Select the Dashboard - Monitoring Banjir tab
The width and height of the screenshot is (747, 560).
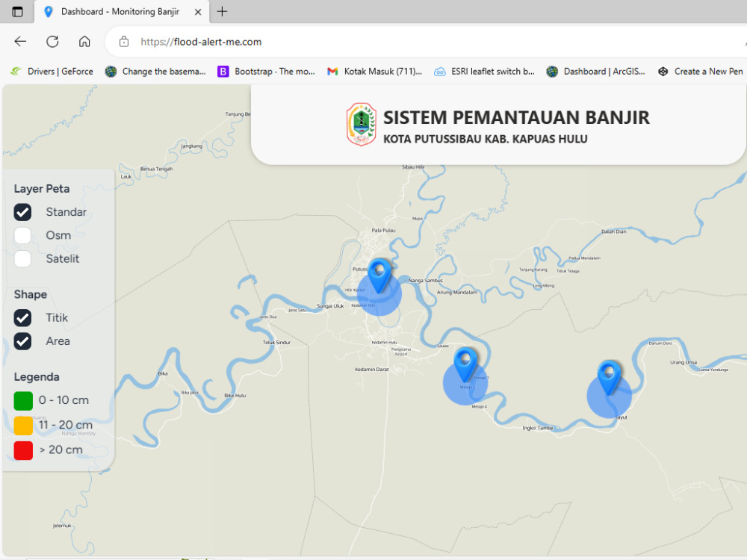coord(121,11)
